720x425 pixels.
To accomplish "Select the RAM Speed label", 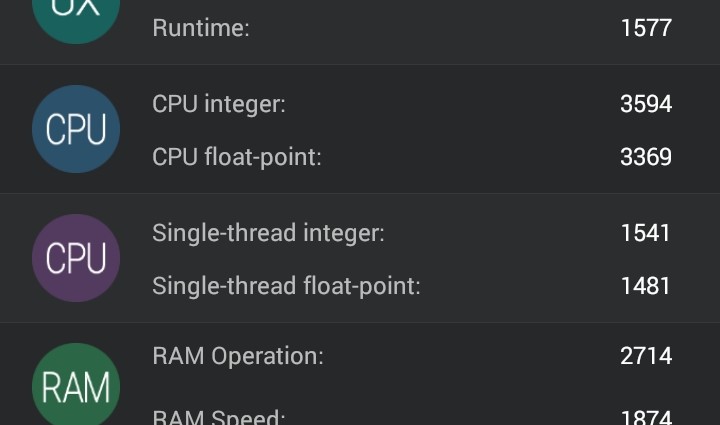I will point(218,416).
